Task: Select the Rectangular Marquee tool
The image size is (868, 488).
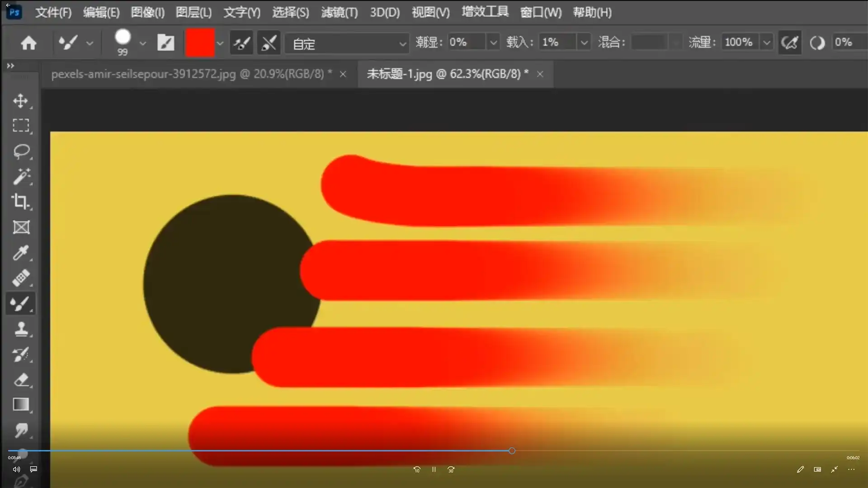Action: [x=22, y=125]
